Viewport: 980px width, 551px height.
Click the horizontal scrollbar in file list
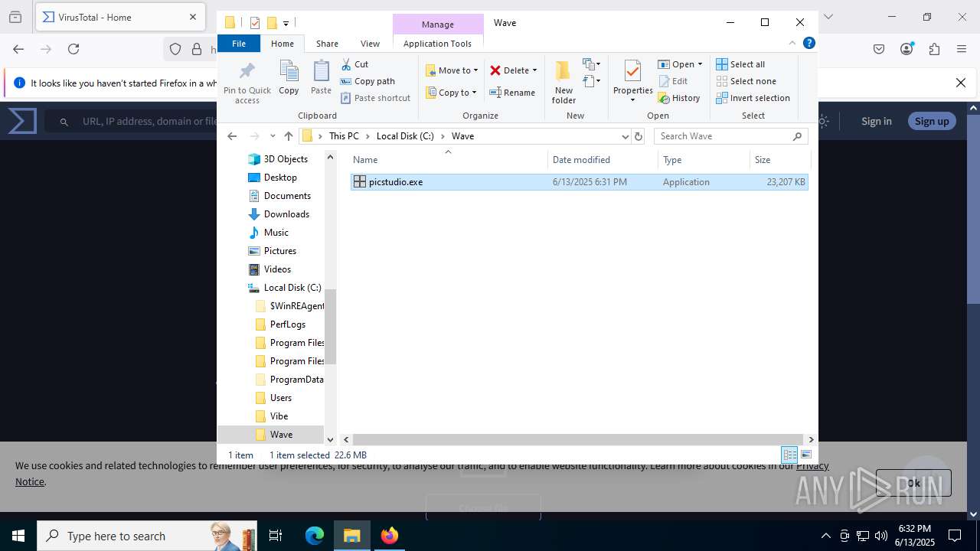coord(578,439)
